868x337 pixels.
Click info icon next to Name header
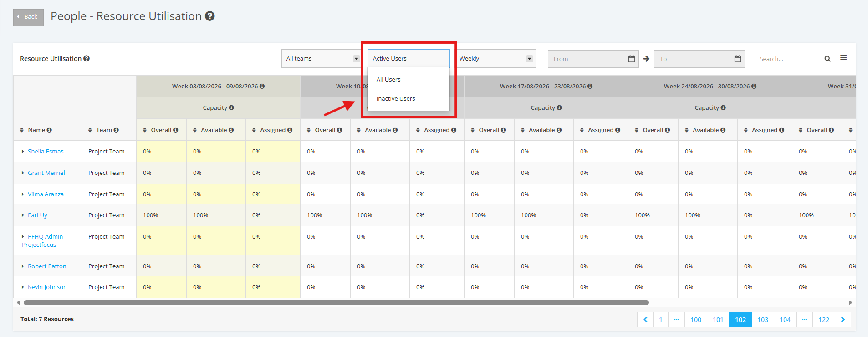coord(49,130)
